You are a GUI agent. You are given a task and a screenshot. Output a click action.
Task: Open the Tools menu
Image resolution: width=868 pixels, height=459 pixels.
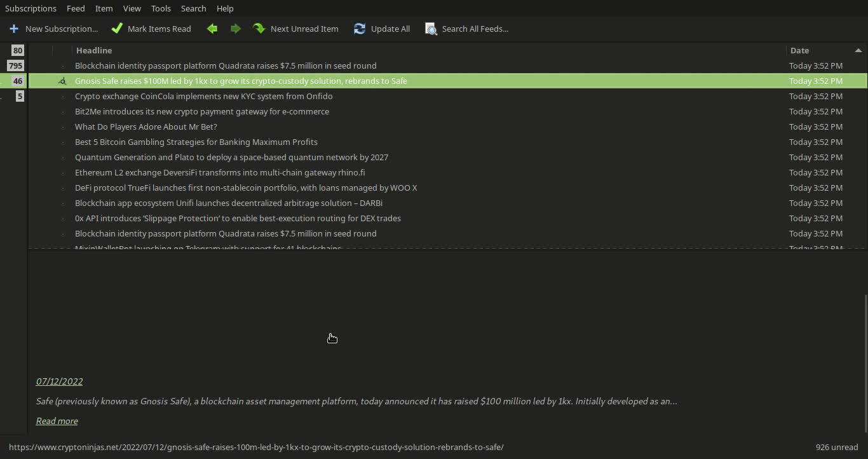click(161, 8)
